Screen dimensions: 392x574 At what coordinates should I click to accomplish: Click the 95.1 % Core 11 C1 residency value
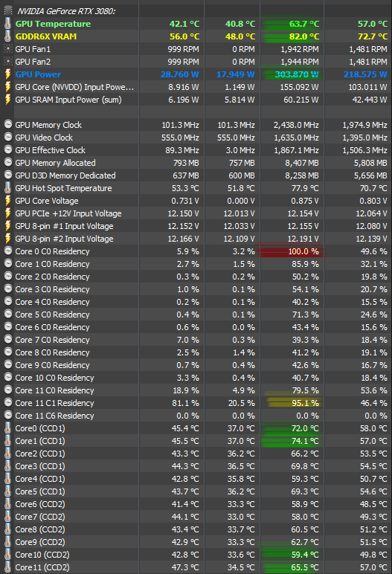305,403
